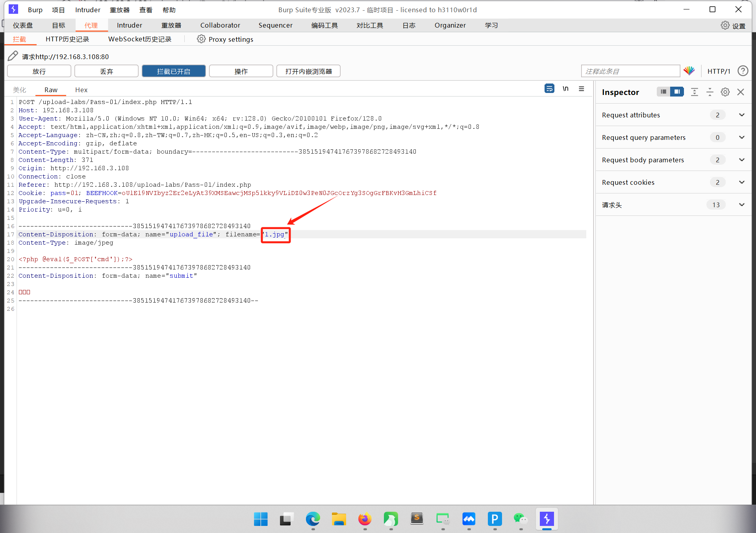Open Proxy settings gear
Viewport: 756px width, 533px height.
(x=201, y=39)
